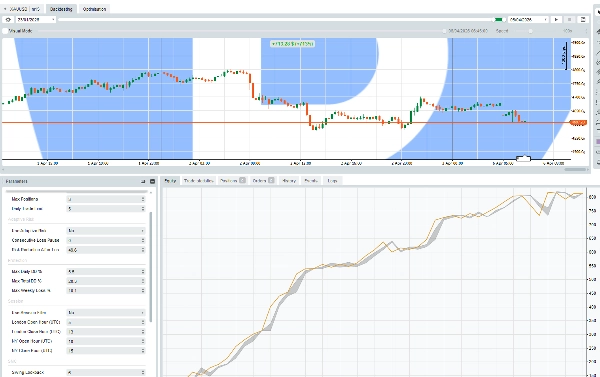The width and height of the screenshot is (600, 377).
Task: Select the Equity tab
Action: point(170,181)
